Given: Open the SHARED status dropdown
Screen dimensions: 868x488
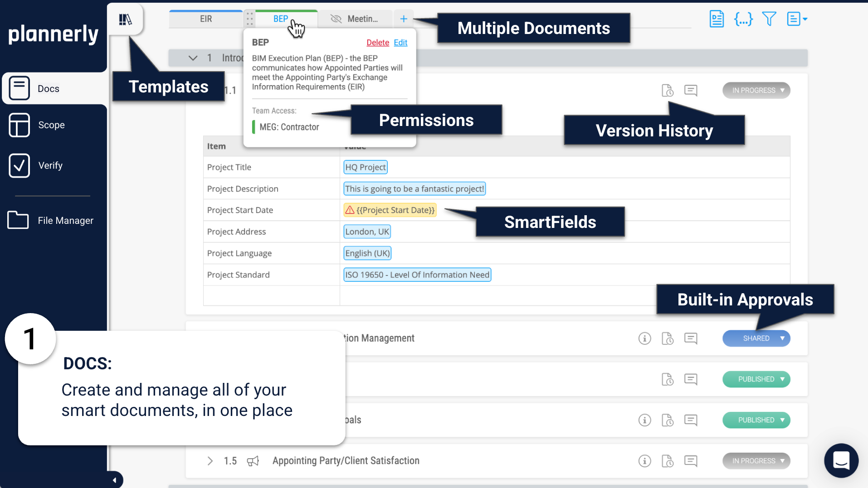Looking at the screenshot, I should click(756, 338).
